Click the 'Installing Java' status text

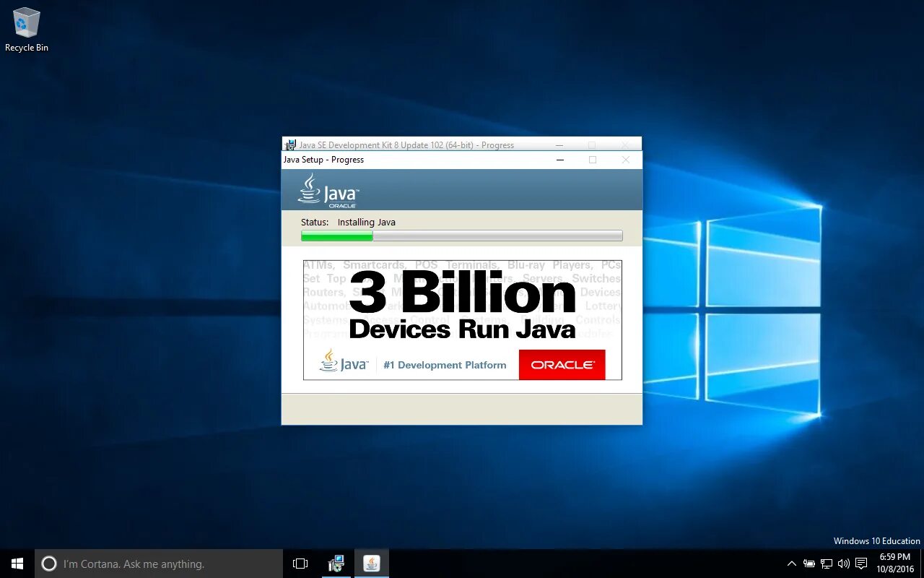pos(367,223)
